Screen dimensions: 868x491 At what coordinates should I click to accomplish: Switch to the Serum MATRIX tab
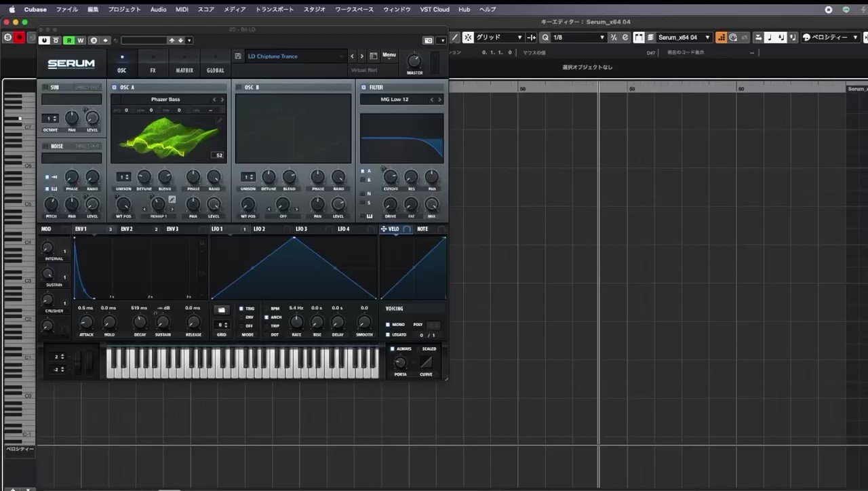tap(184, 63)
